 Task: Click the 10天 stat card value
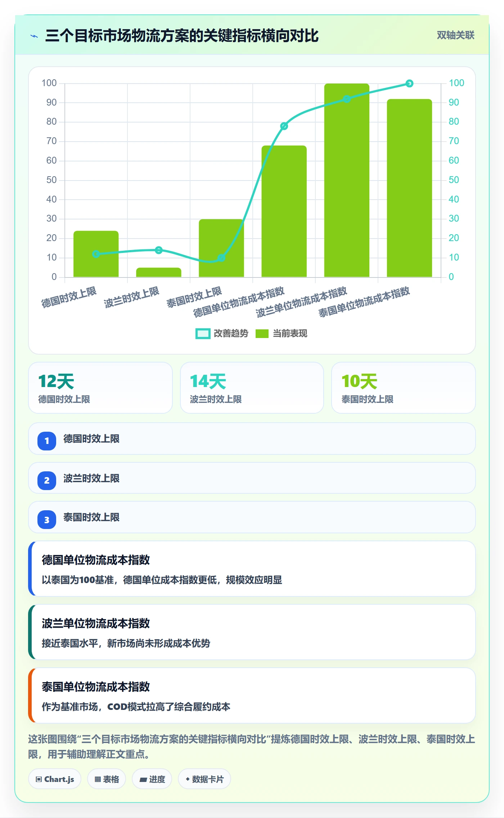pyautogui.click(x=359, y=382)
